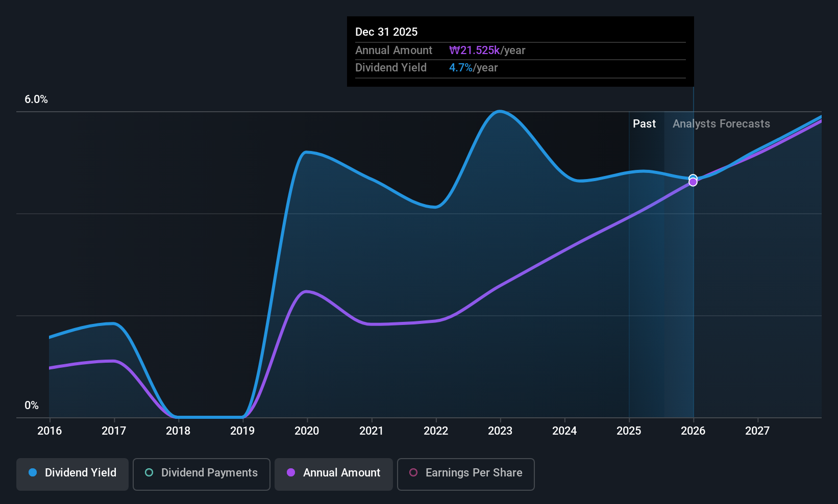Click the 2023 x-axis label
The height and width of the screenshot is (504, 838).
coord(500,431)
